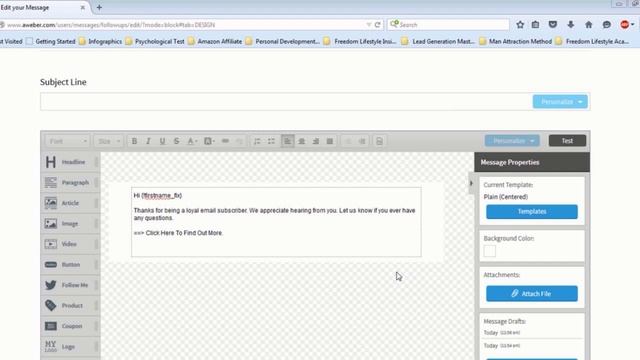Open the editor toolbar Personalize dropdown

512,141
